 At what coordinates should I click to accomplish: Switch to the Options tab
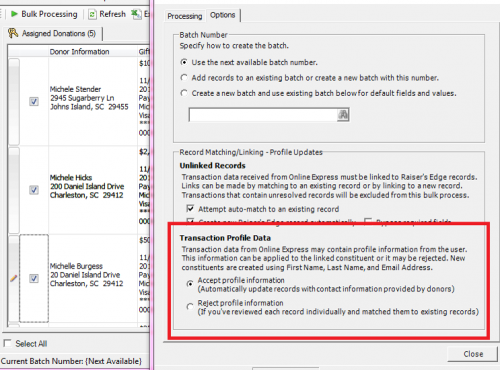(222, 15)
